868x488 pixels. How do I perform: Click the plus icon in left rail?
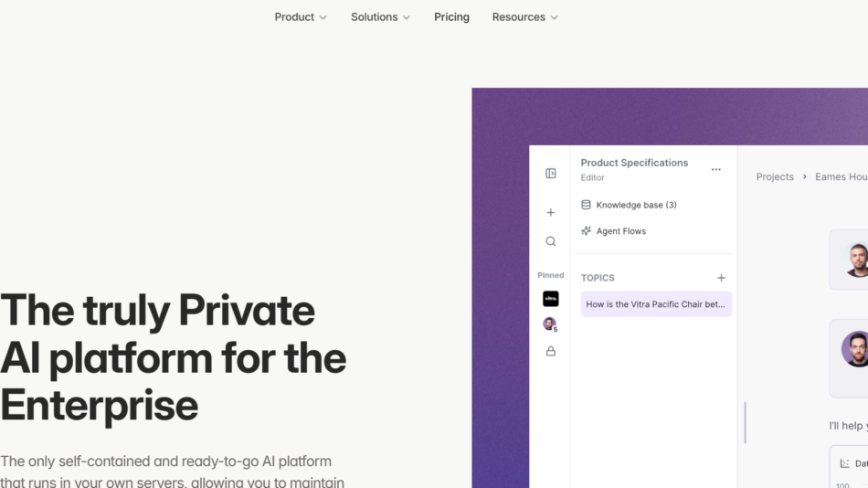tap(551, 212)
